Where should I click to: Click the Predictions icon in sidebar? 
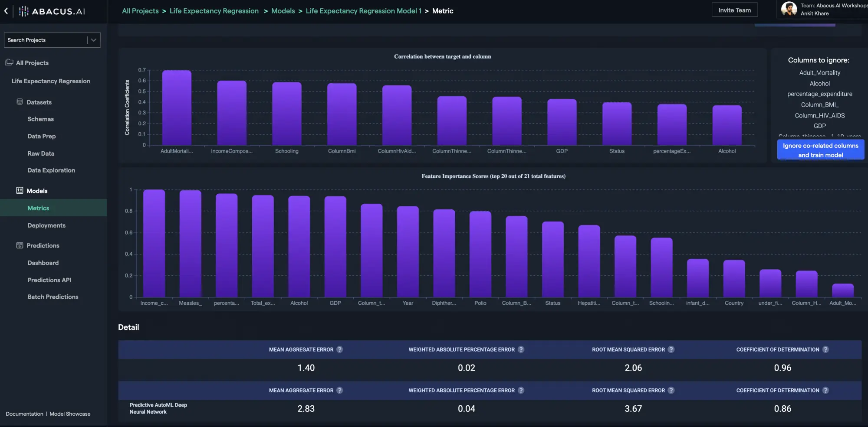pyautogui.click(x=20, y=245)
